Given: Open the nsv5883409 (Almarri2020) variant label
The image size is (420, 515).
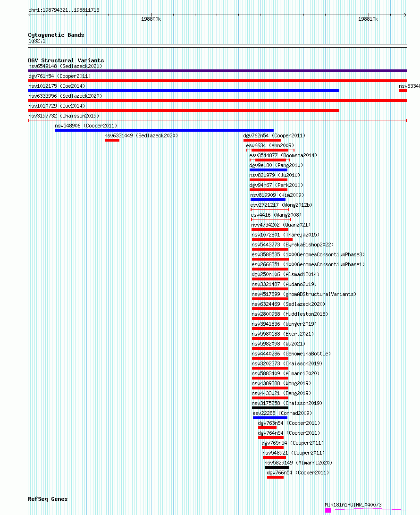Looking at the screenshot, I should click(286, 373).
